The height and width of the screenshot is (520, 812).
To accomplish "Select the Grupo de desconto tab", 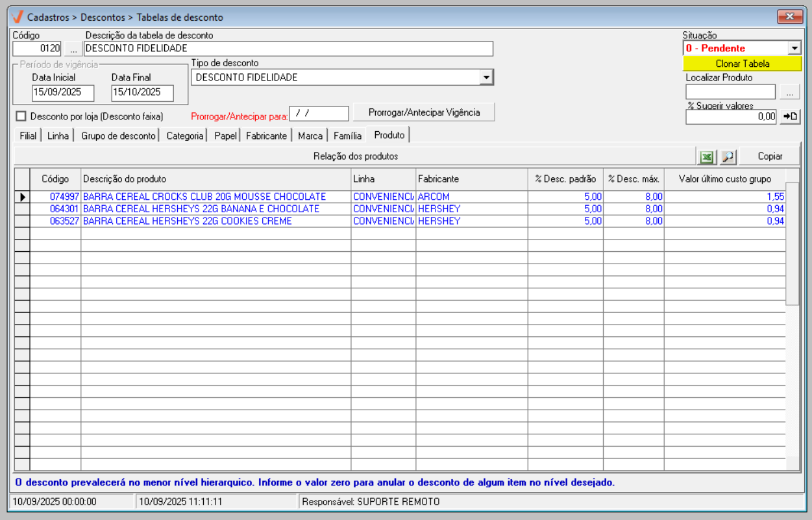I will click(118, 136).
